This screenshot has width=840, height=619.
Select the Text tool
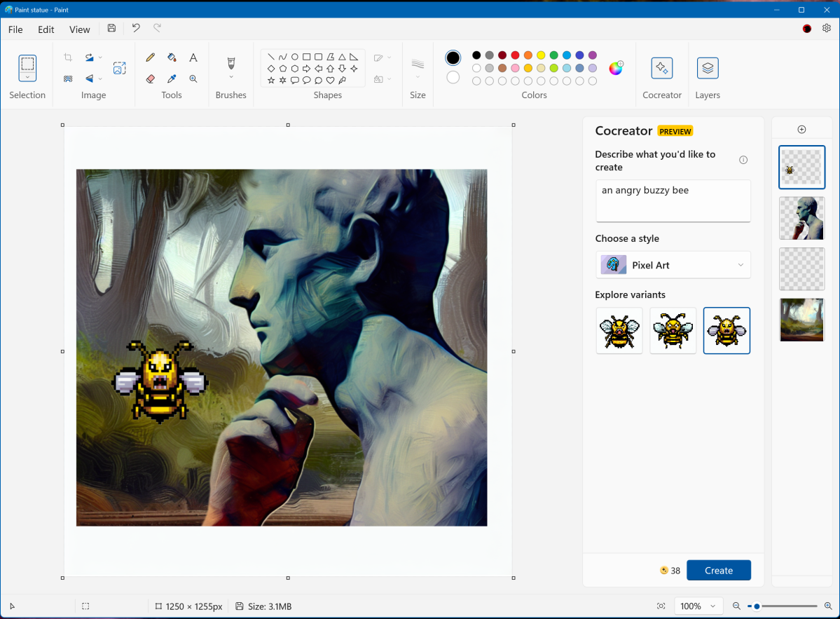[193, 57]
